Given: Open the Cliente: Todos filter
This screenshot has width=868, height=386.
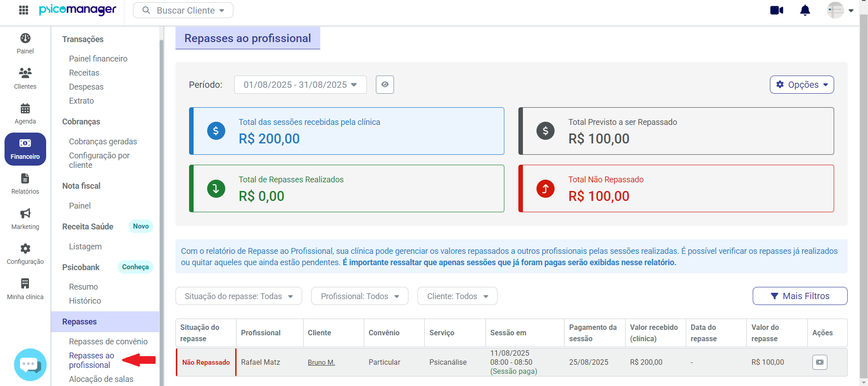Looking at the screenshot, I should coord(457,296).
